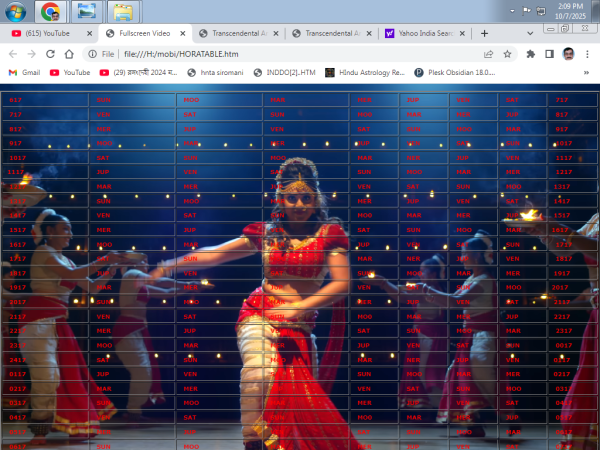
Task: Switch to the (615) YouTube tab
Action: 45,33
